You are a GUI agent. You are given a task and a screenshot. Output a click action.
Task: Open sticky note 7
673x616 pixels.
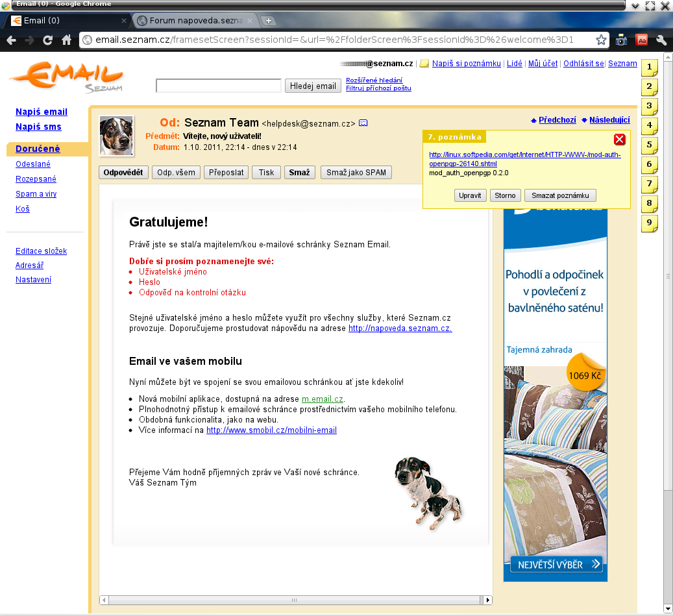pos(649,184)
